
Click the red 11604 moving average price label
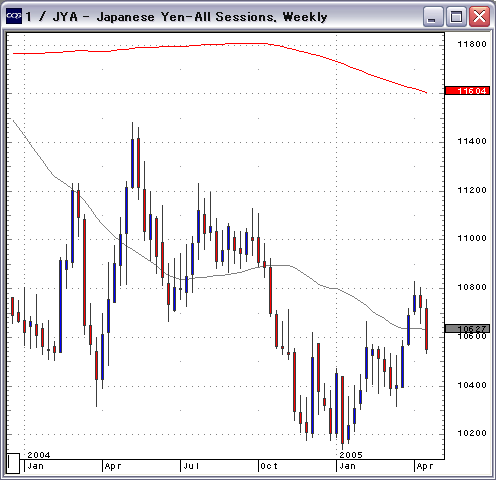(x=467, y=91)
